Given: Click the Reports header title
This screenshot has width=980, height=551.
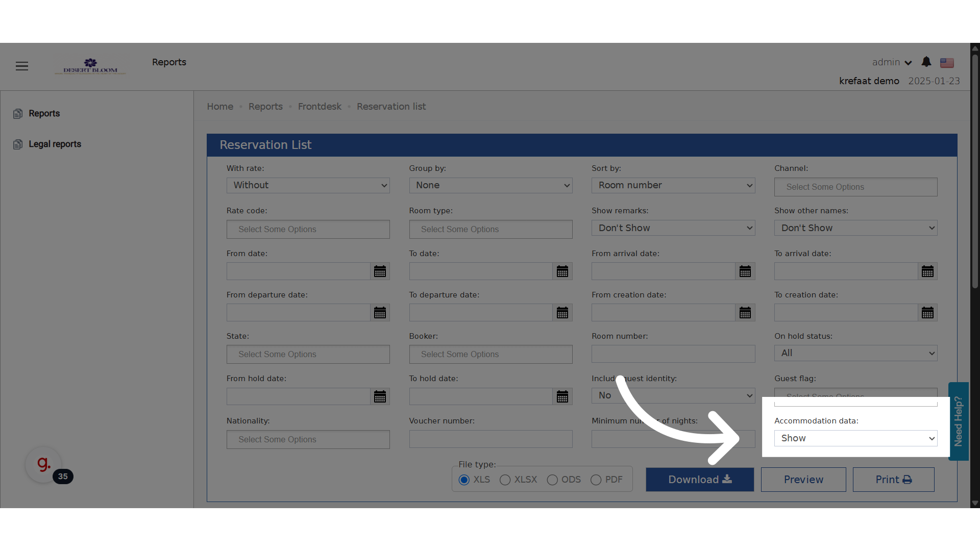Looking at the screenshot, I should (169, 62).
